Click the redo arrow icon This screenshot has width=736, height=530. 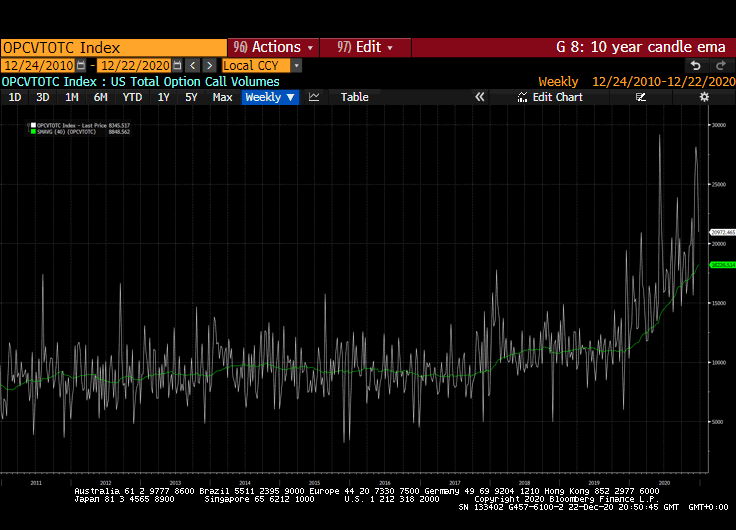click(x=717, y=65)
